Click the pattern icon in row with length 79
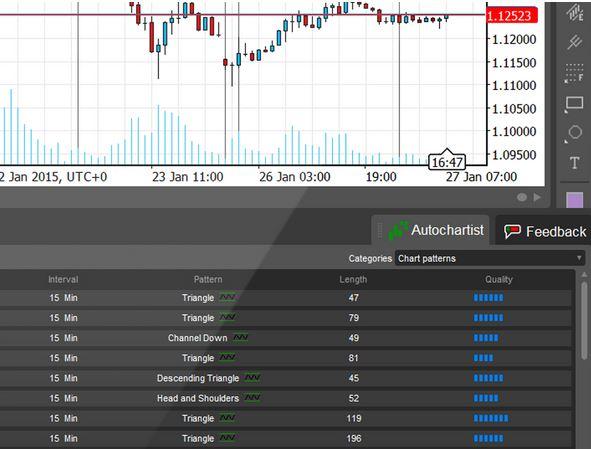This screenshot has height=449, width=591. [228, 317]
